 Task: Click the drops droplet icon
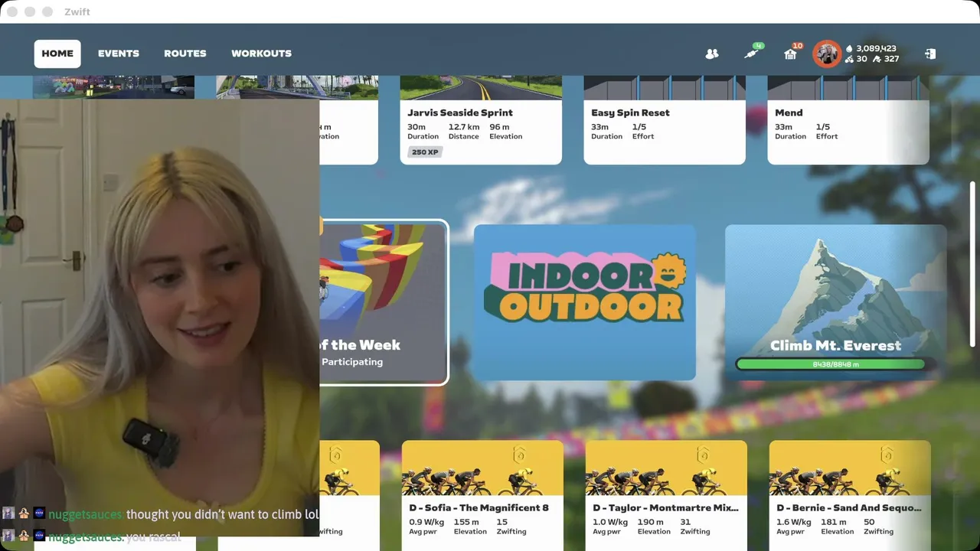849,48
